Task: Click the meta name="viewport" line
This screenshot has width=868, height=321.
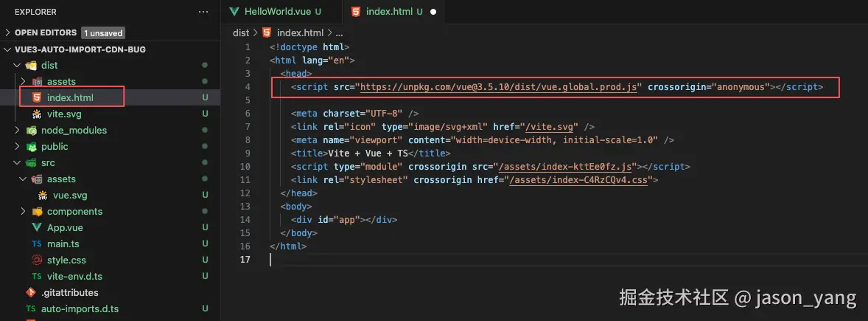Action: [x=483, y=140]
